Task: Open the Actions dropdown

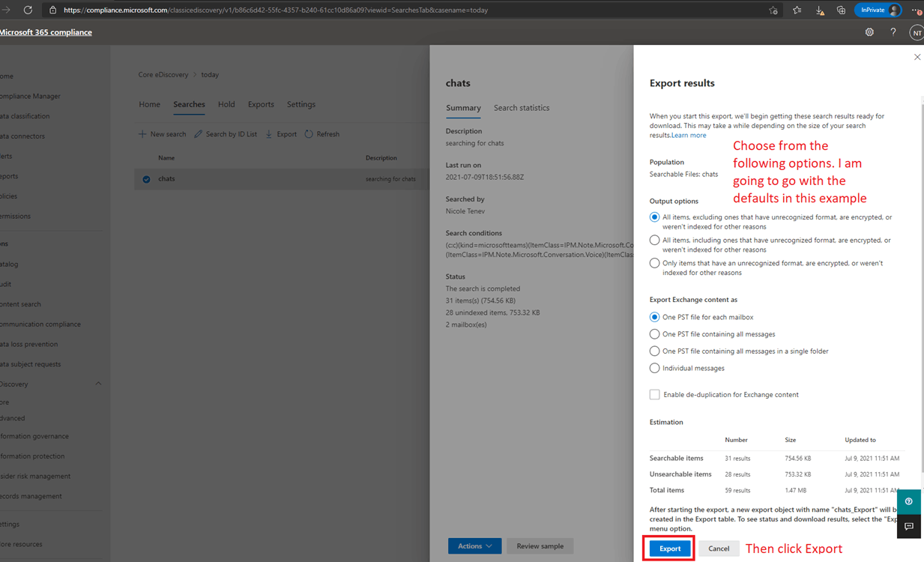Action: [474, 546]
